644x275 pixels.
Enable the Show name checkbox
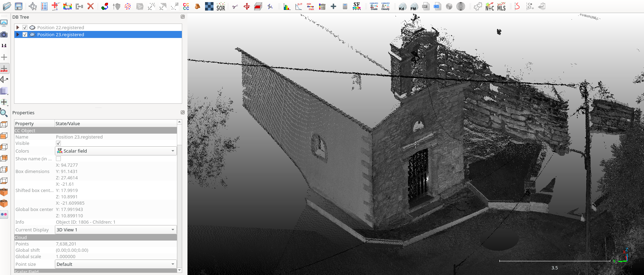58,159
